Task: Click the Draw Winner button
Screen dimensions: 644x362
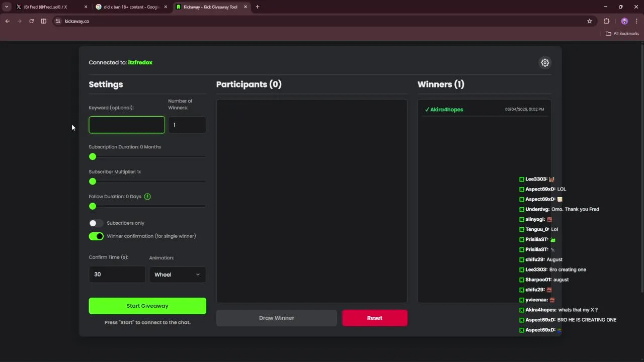Action: 277,318
